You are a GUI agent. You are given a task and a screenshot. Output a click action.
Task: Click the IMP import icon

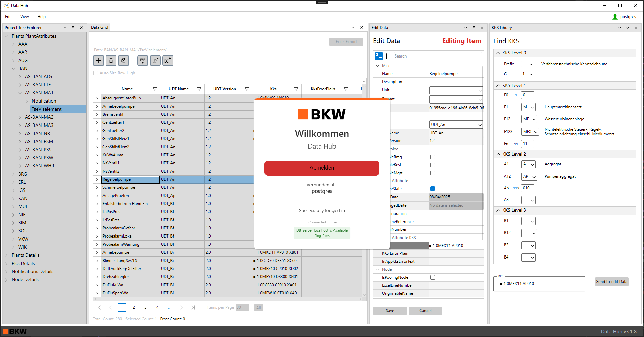143,61
